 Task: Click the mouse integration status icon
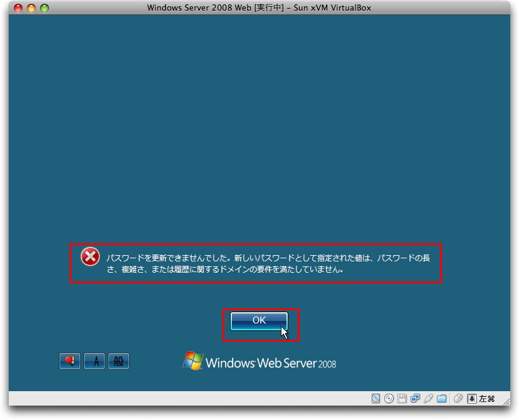(458, 399)
